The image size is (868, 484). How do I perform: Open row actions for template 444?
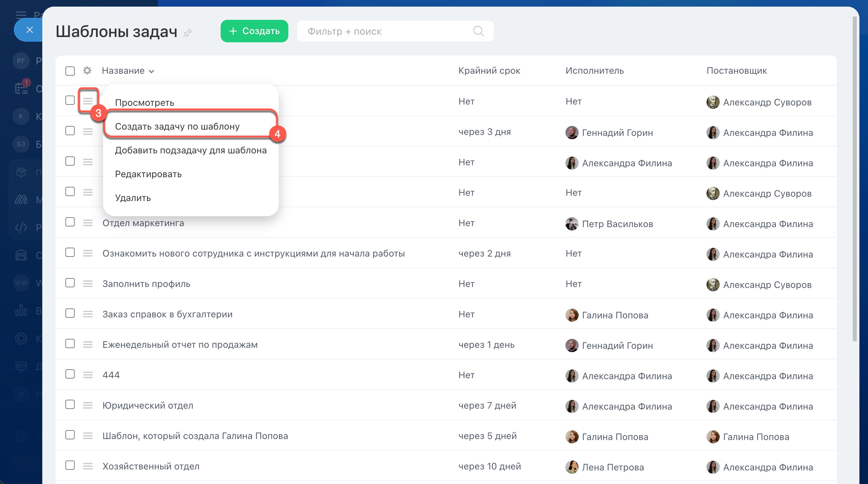88,375
